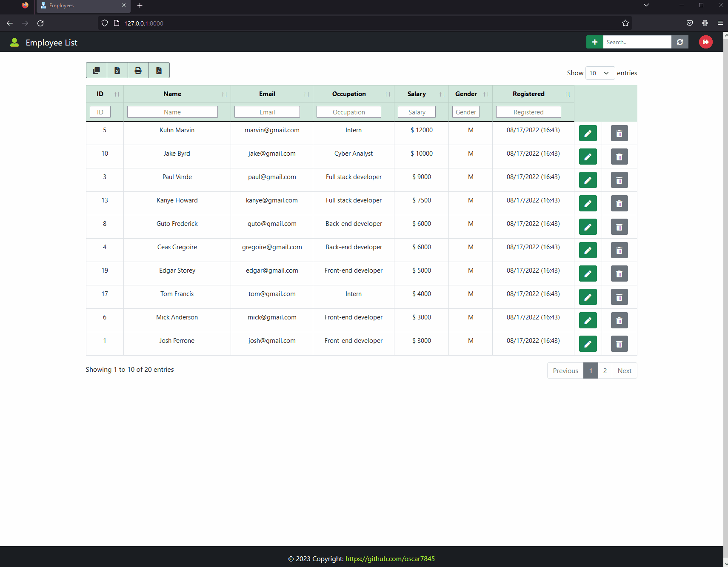Screen dimensions: 728x567
Task: Click the Copy export icon
Action: 96,70
